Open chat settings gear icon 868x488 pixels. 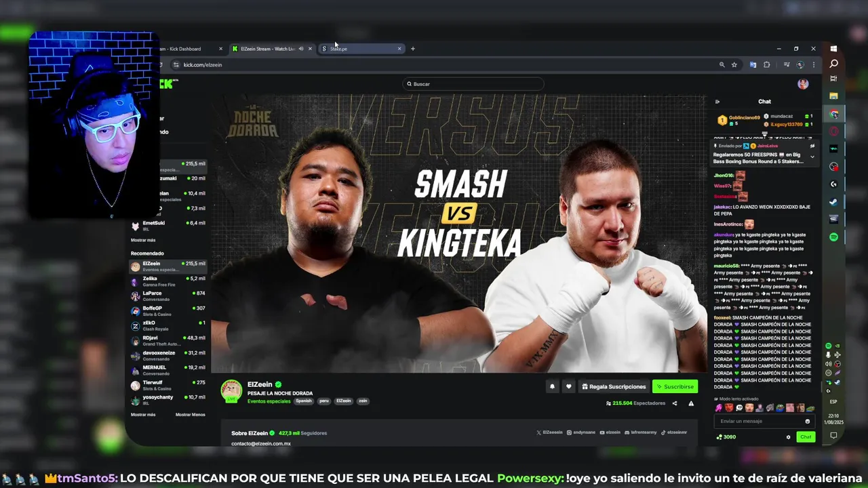pos(788,437)
